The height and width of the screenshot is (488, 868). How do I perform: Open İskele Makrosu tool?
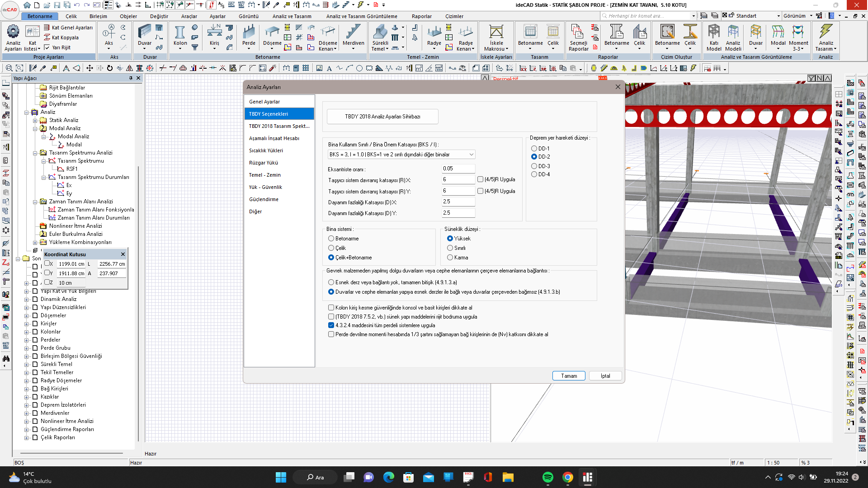coord(496,37)
